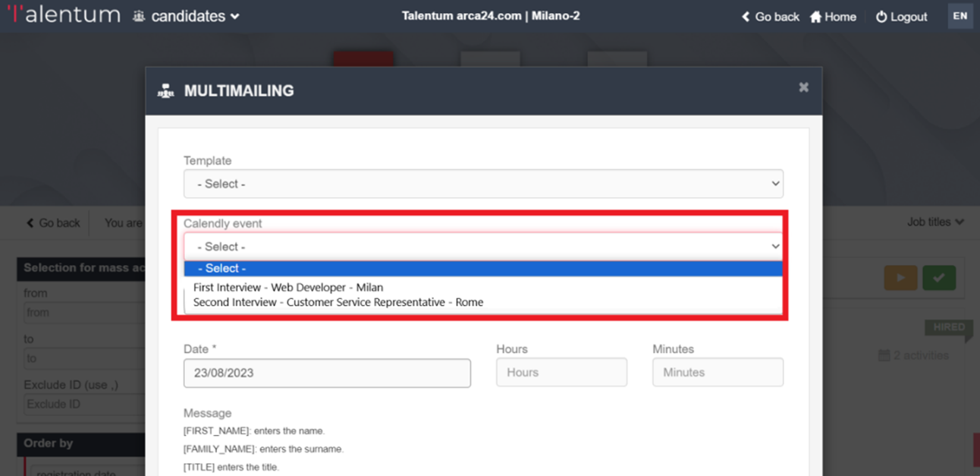980x476 pixels.
Task: Go back using the top navigation link
Action: point(770,17)
